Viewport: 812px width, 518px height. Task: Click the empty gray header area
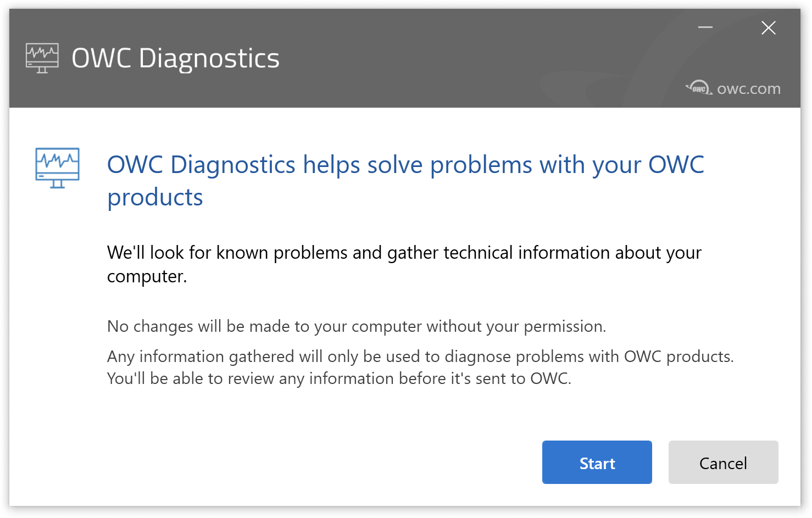click(467, 55)
